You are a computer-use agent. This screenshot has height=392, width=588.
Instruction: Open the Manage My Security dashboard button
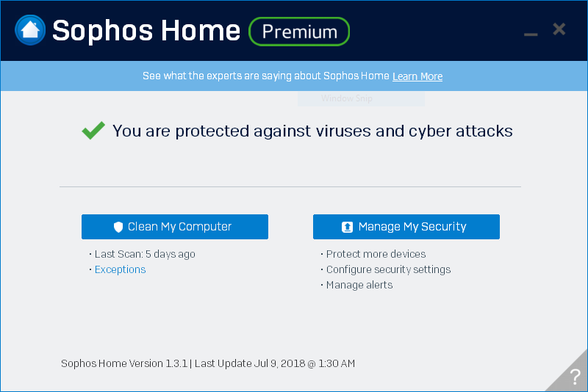[406, 227]
